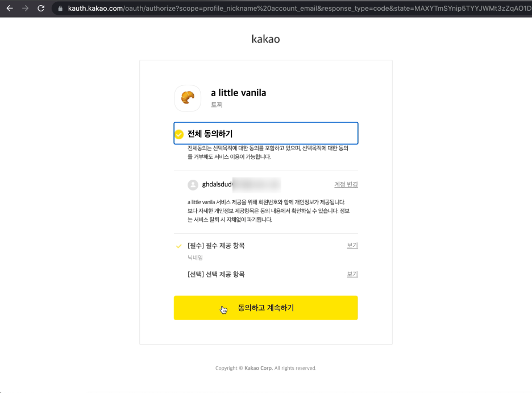Image resolution: width=532 pixels, height=393 pixels.
Task: Open the 계정 변경 link
Action: (346, 184)
